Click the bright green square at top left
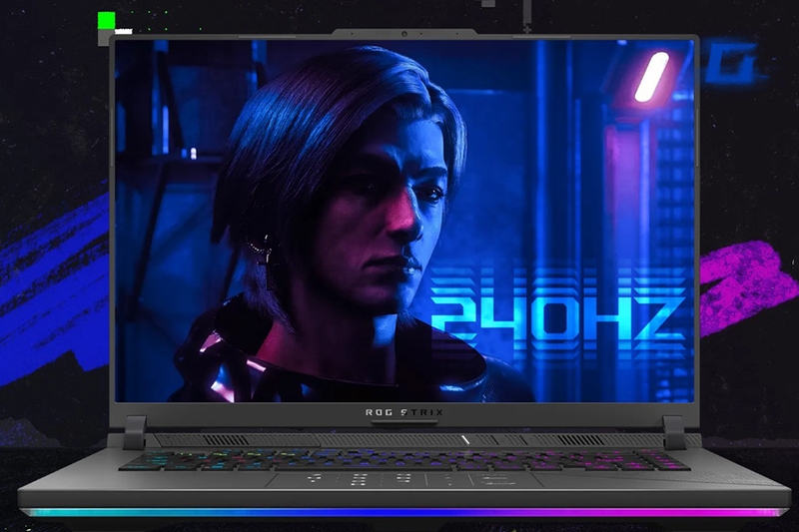Screen dimensions: 799x532 (107, 20)
